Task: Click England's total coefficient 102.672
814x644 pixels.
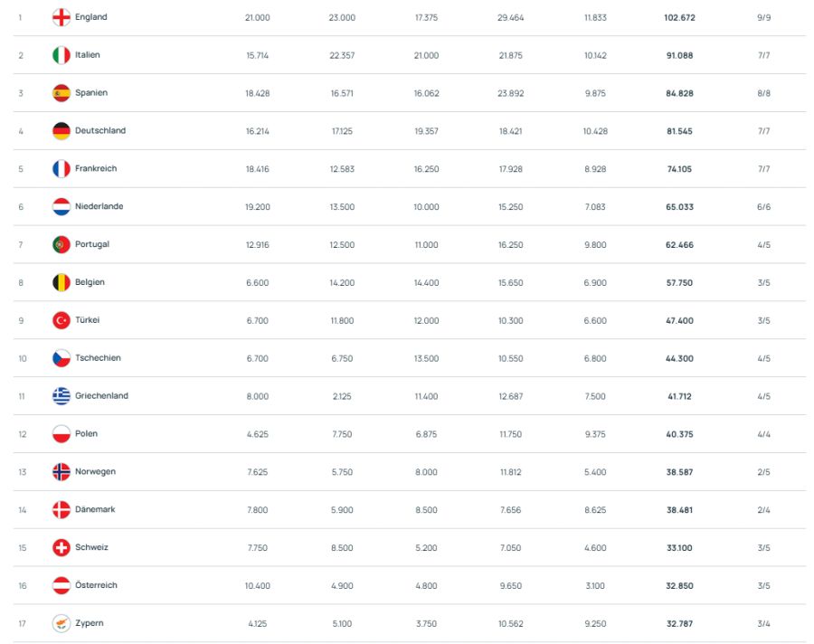Action: (x=679, y=17)
